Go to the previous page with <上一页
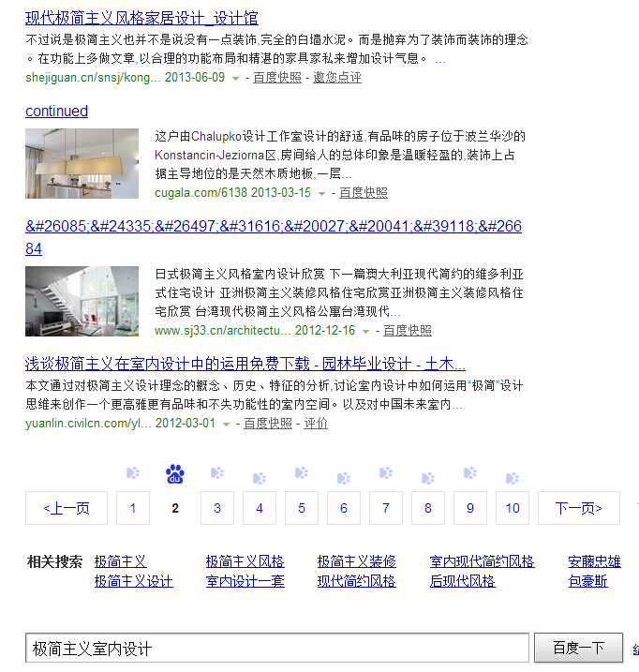The image size is (639, 672). coord(67,508)
